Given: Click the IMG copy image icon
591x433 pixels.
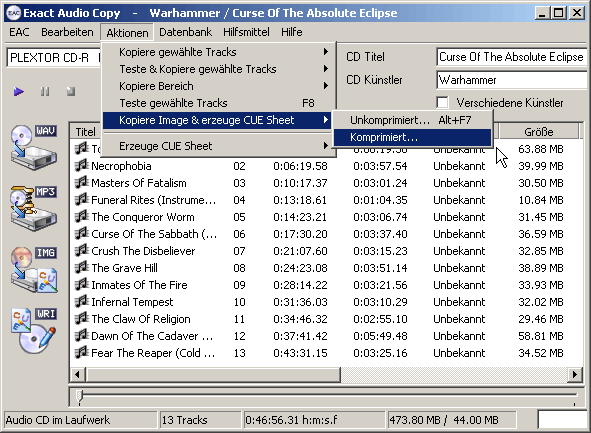Looking at the screenshot, I should 34,269.
